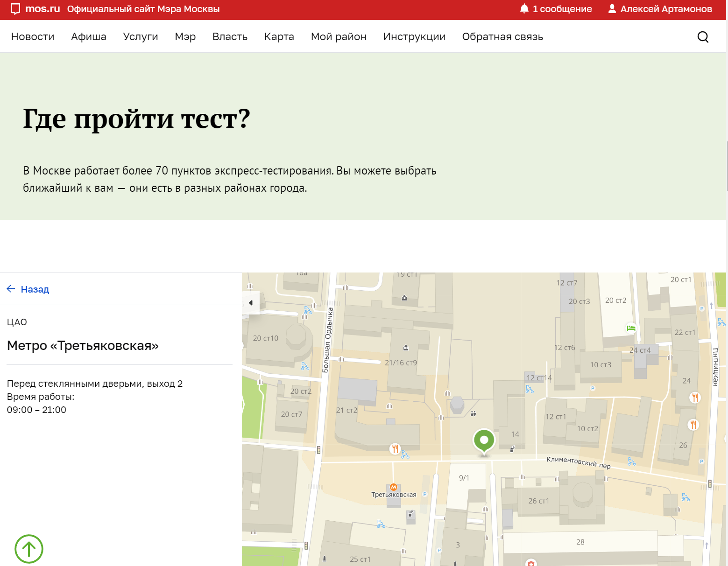Open the Услуги menu item
Image resolution: width=728 pixels, height=566 pixels.
141,37
